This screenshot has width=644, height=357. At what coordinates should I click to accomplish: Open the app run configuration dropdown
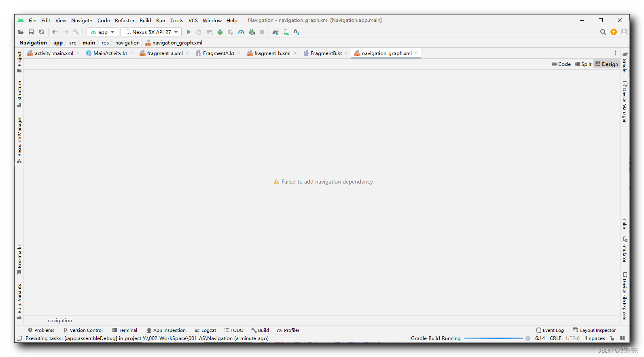[x=102, y=32]
